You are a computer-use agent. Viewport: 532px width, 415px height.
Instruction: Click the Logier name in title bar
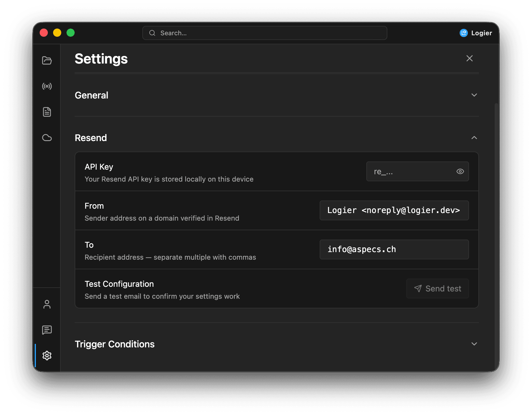pyautogui.click(x=482, y=33)
